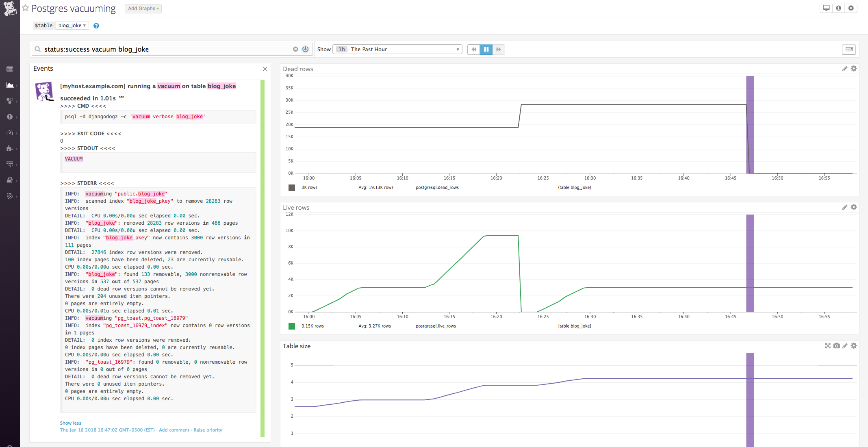Collapse the event details via Show less
Screen dimensions: 868x447
click(70, 423)
